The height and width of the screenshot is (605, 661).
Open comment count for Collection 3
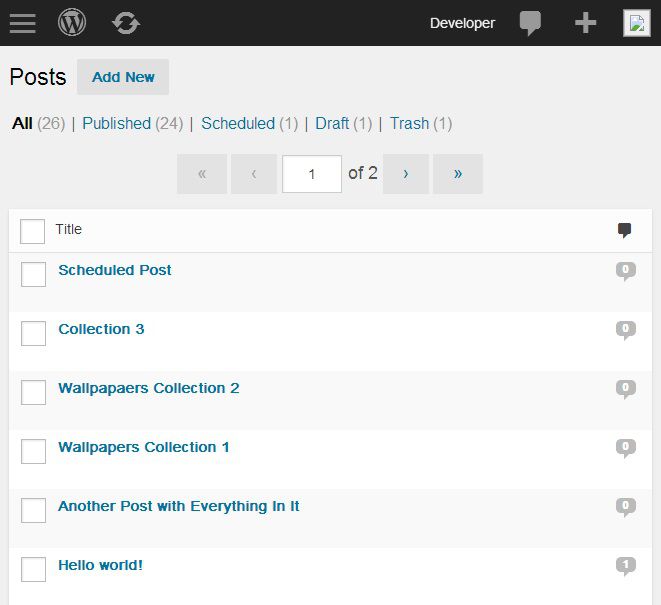pyautogui.click(x=626, y=330)
